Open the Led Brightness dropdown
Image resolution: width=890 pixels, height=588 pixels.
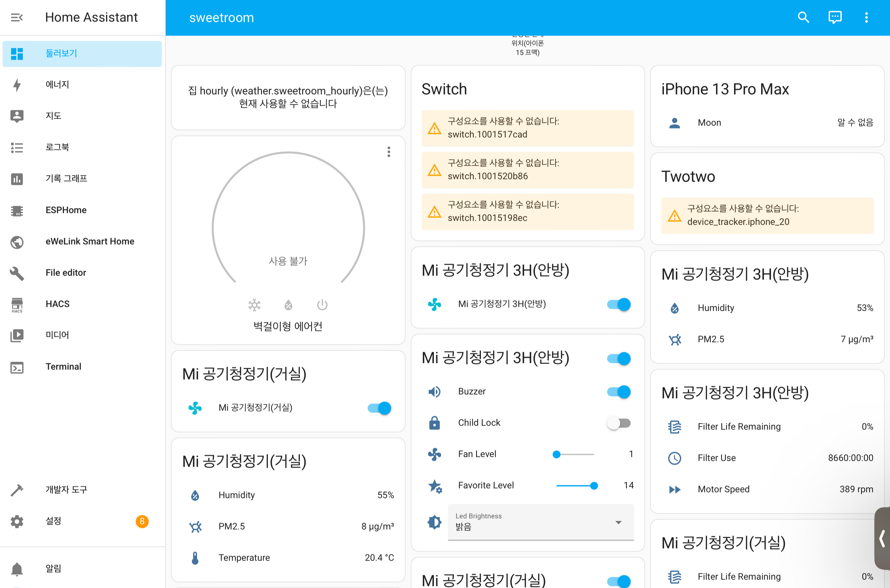pyautogui.click(x=541, y=522)
